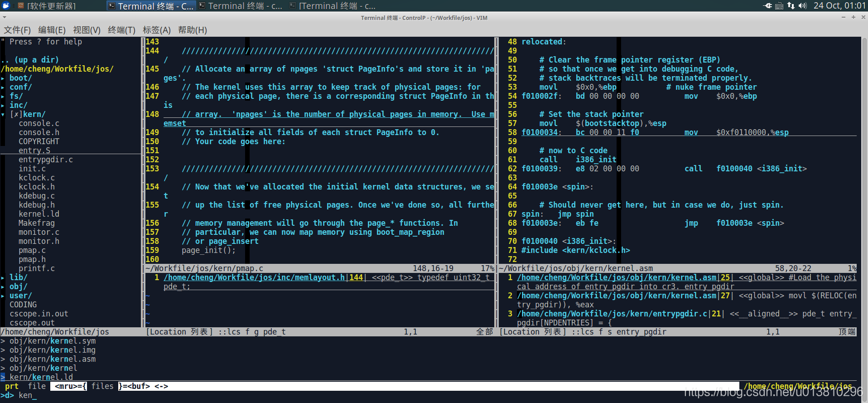Open the 文件(F) menu

(17, 30)
